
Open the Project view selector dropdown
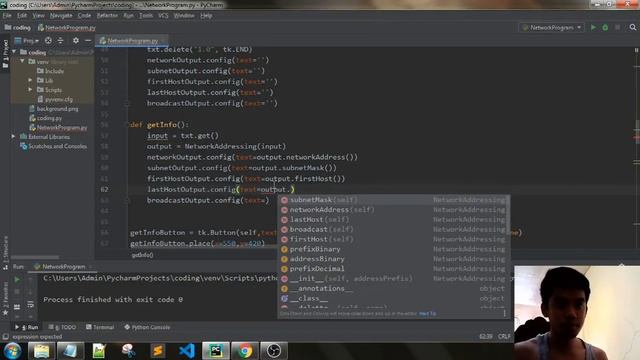point(27,40)
